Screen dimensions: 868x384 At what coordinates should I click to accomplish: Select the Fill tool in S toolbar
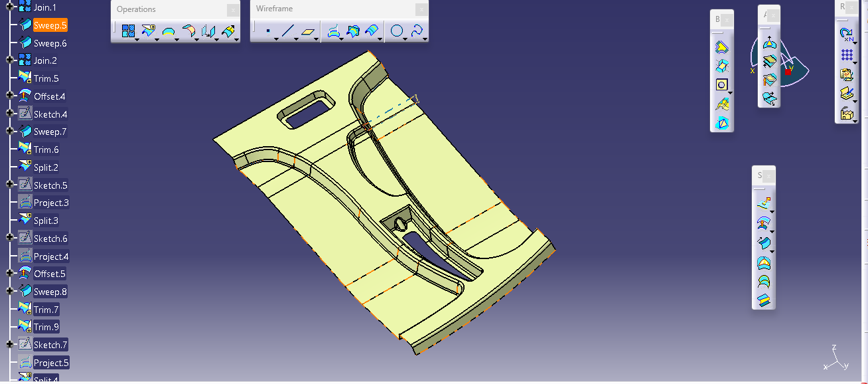(x=763, y=262)
